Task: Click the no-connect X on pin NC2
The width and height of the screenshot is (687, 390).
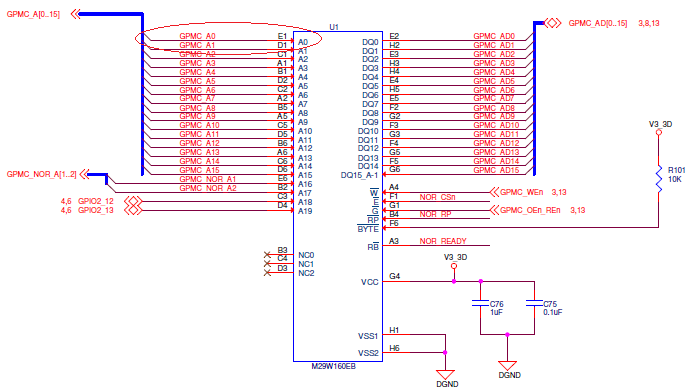Action: (x=267, y=273)
